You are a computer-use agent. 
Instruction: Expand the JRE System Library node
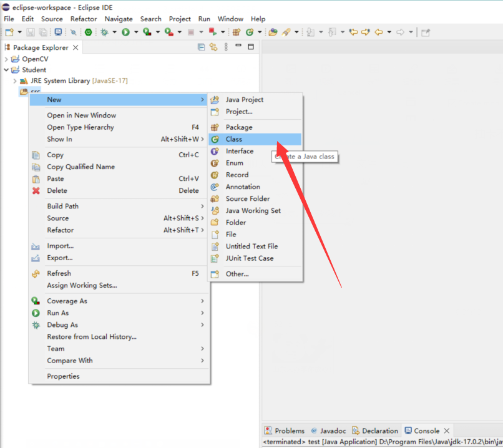point(15,81)
